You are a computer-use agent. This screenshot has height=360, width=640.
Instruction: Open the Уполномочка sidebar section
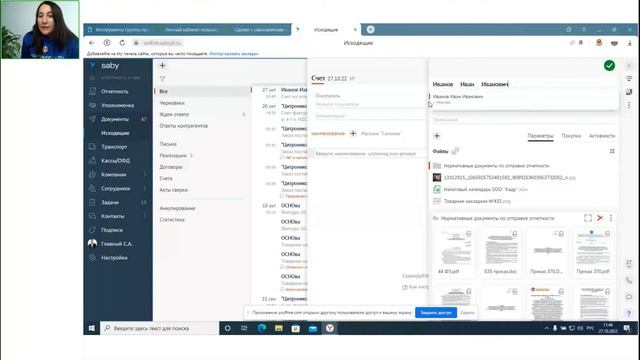[x=118, y=105]
